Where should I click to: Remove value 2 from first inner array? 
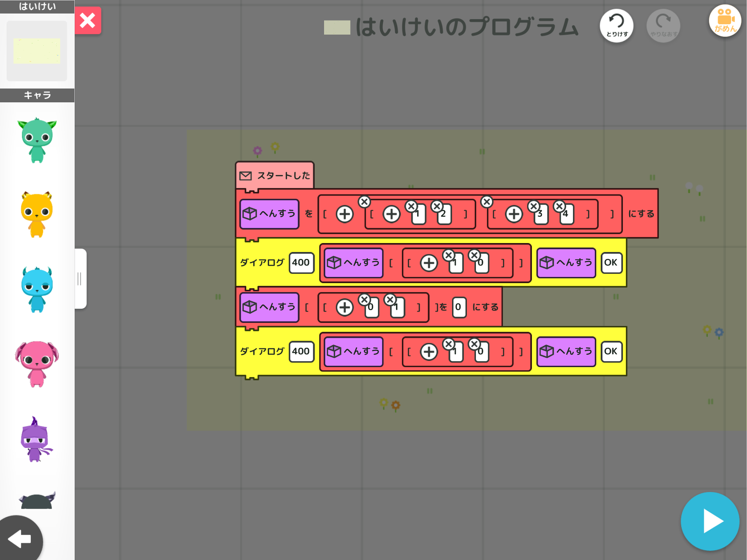(437, 206)
